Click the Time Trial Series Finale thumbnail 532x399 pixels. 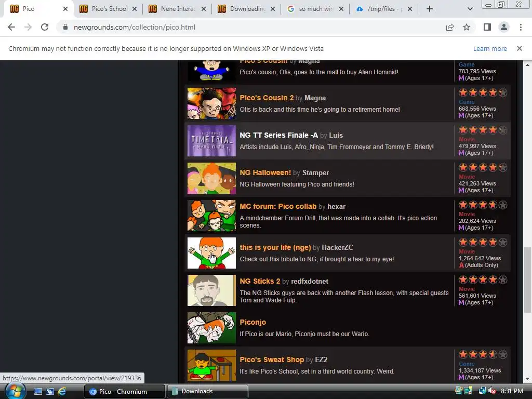pyautogui.click(x=211, y=141)
